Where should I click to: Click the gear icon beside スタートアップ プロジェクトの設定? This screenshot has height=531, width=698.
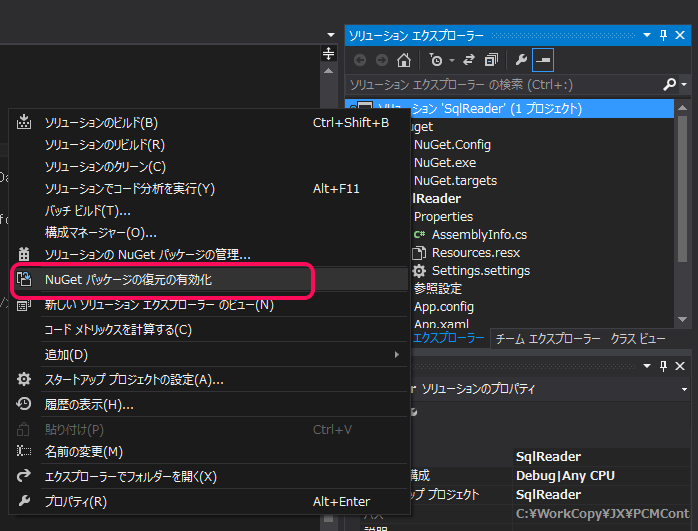(x=24, y=379)
